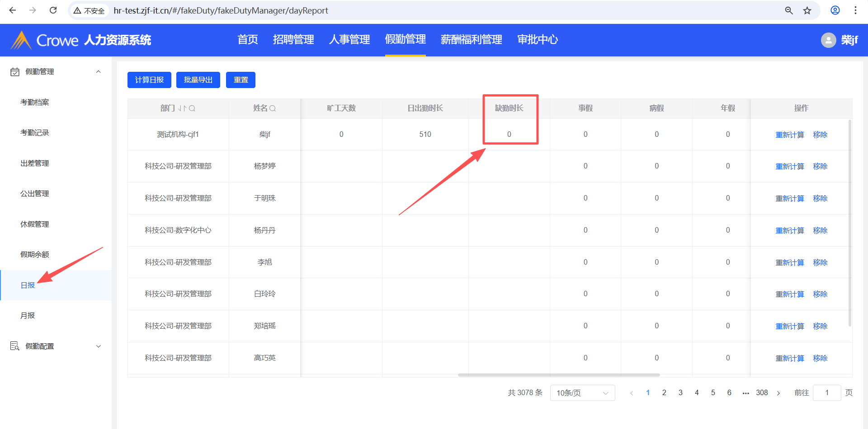Click the sort icon in 部门 column header

click(182, 108)
